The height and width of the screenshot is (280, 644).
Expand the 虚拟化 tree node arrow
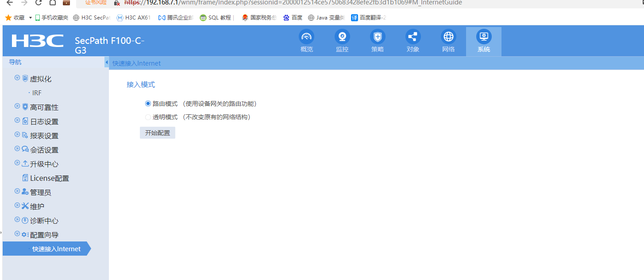point(17,78)
